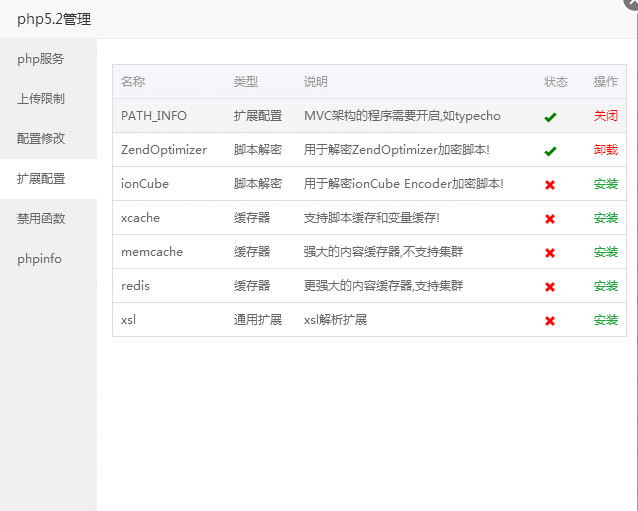Click description 更强大的内容缓存器,支持集群

pos(383,286)
